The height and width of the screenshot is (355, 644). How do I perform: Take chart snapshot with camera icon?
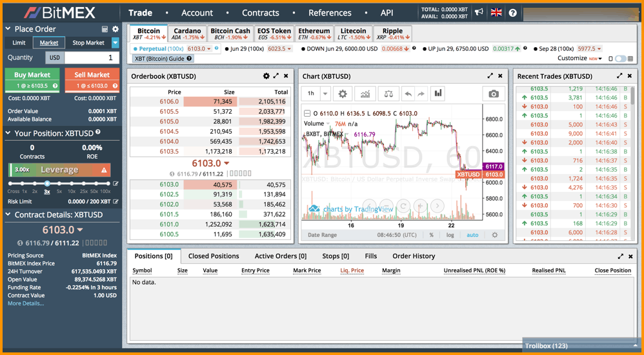(x=493, y=94)
